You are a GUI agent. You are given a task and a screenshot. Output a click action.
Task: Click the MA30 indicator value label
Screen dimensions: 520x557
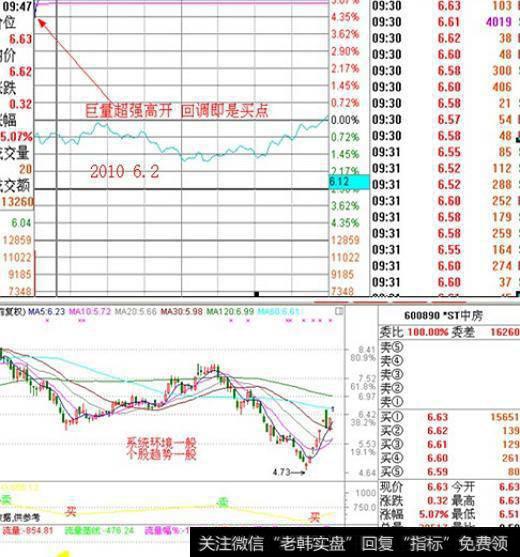click(182, 312)
